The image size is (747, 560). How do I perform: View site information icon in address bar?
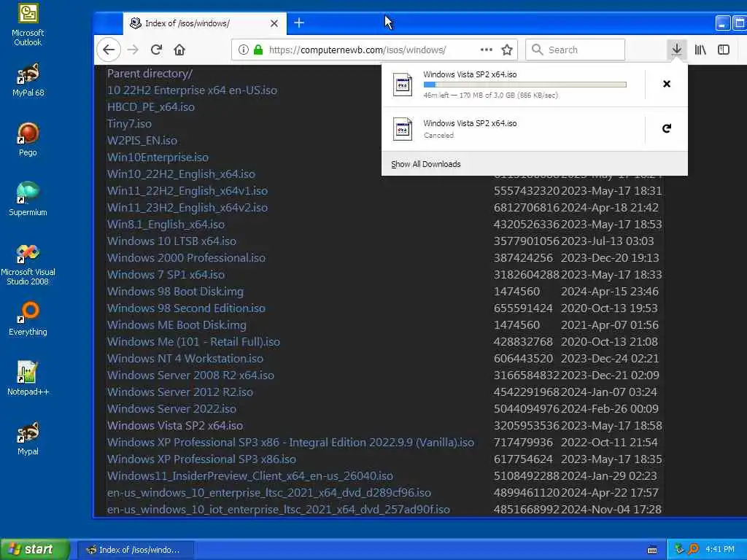(244, 50)
